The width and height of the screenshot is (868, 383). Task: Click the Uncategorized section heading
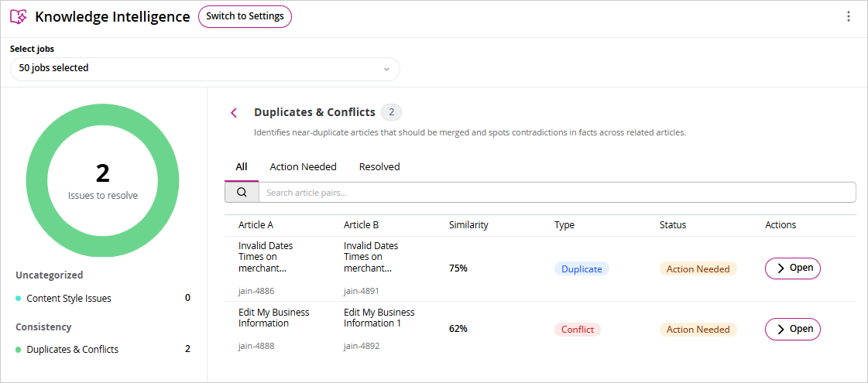coord(50,275)
